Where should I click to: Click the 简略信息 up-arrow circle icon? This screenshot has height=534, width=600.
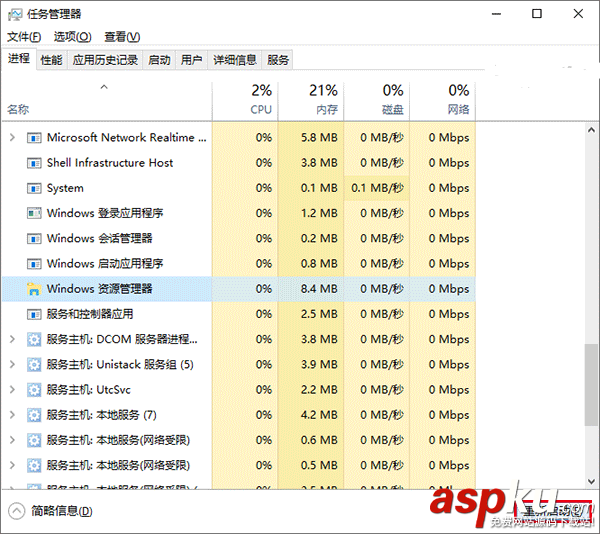[x=16, y=511]
